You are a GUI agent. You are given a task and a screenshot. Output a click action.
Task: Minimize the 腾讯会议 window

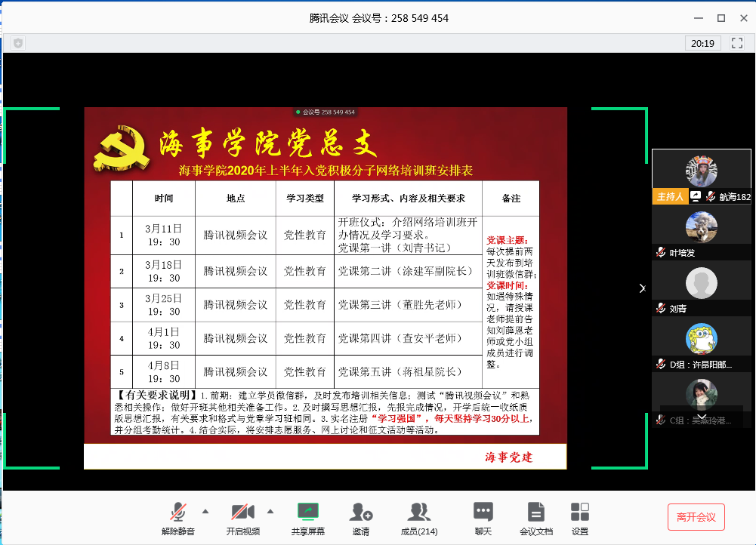point(699,18)
